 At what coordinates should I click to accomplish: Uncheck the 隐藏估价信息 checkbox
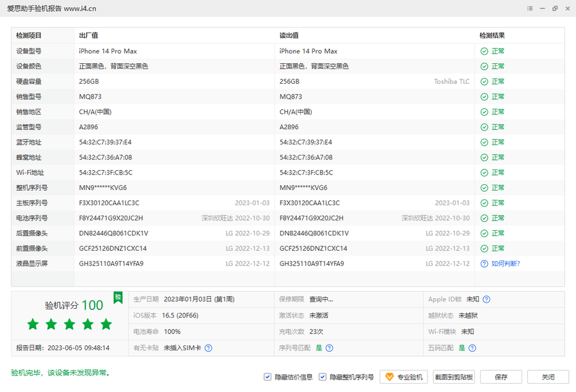coord(268,377)
